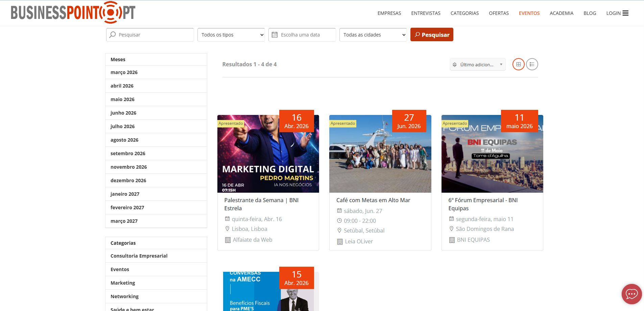Screen dimensions: 644x311
Task: Click the BusinessPoint.PT logo
Action: point(73,13)
